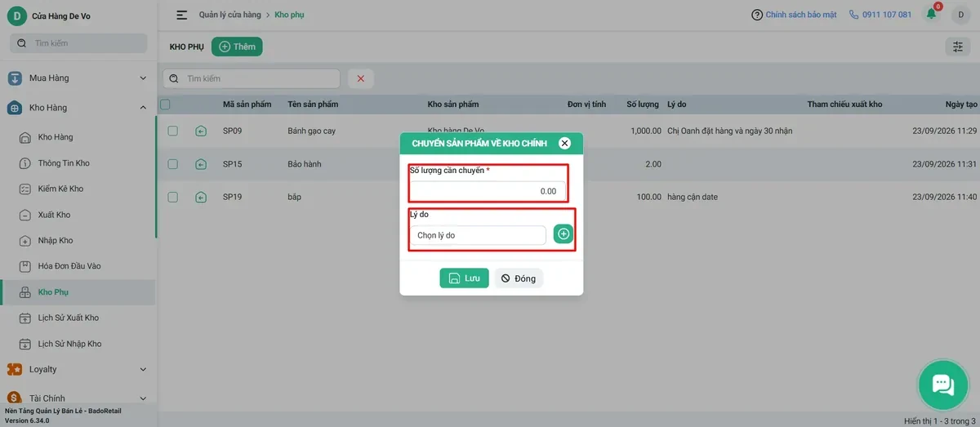Open the chat support bubble

pos(943,385)
